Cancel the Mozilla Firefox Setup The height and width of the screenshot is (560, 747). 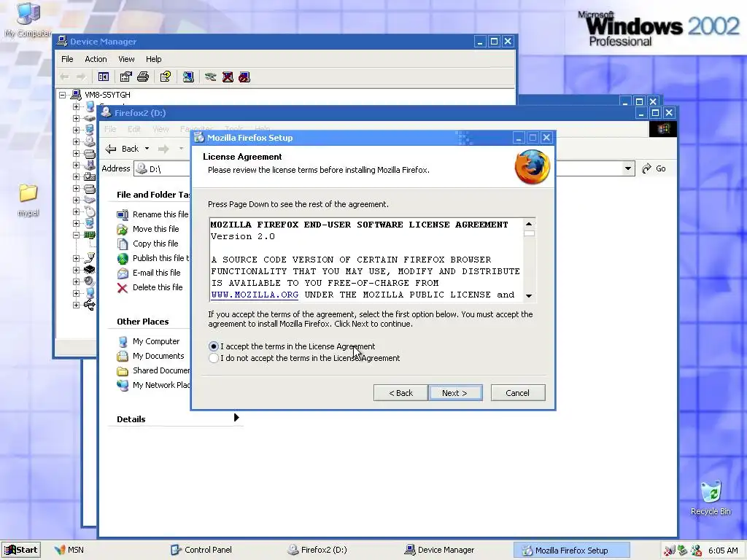point(518,393)
